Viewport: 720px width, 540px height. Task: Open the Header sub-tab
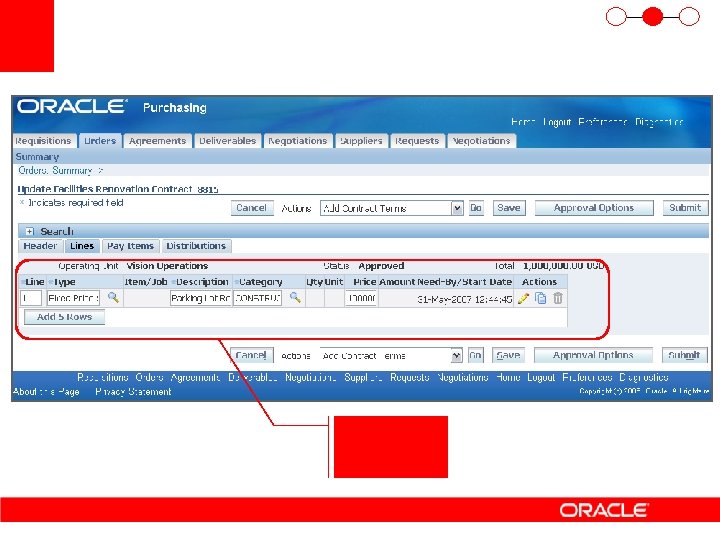click(x=40, y=246)
